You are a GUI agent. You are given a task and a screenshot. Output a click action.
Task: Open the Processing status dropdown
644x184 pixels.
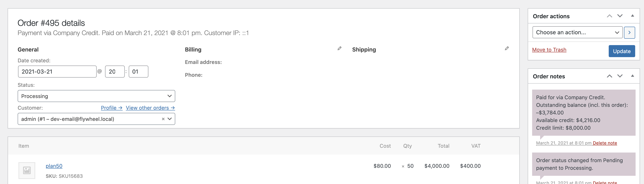point(96,96)
